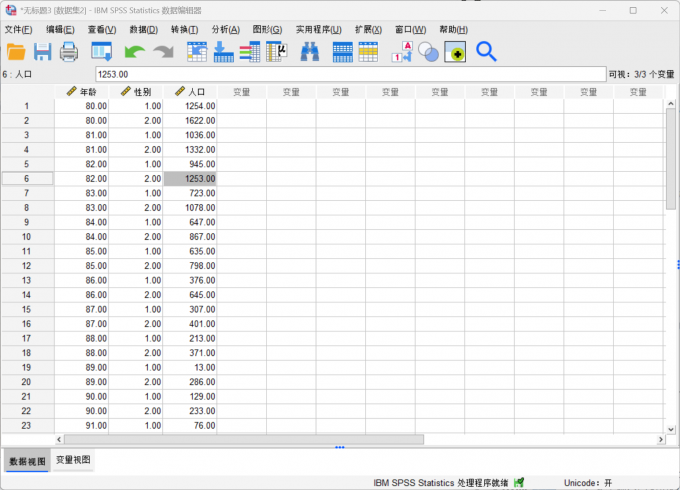Click the yellow Insert variable icon
Screen dimensions: 680x490
(368, 52)
